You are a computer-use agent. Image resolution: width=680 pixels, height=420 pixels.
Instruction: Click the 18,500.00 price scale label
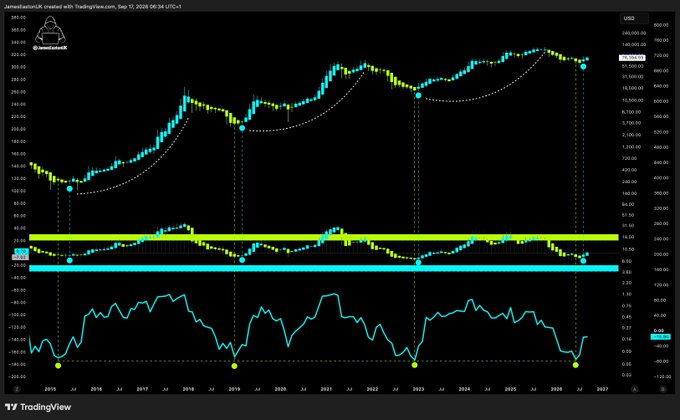(632, 88)
